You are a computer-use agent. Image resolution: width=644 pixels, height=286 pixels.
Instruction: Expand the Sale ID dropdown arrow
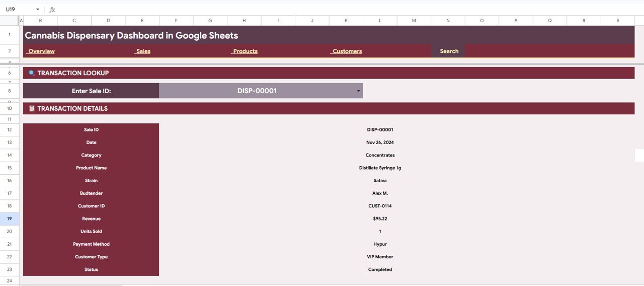tap(358, 91)
